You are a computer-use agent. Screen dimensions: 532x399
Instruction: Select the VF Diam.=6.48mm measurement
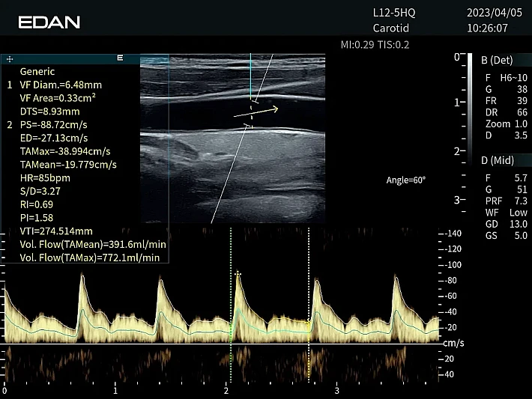[x=57, y=85]
